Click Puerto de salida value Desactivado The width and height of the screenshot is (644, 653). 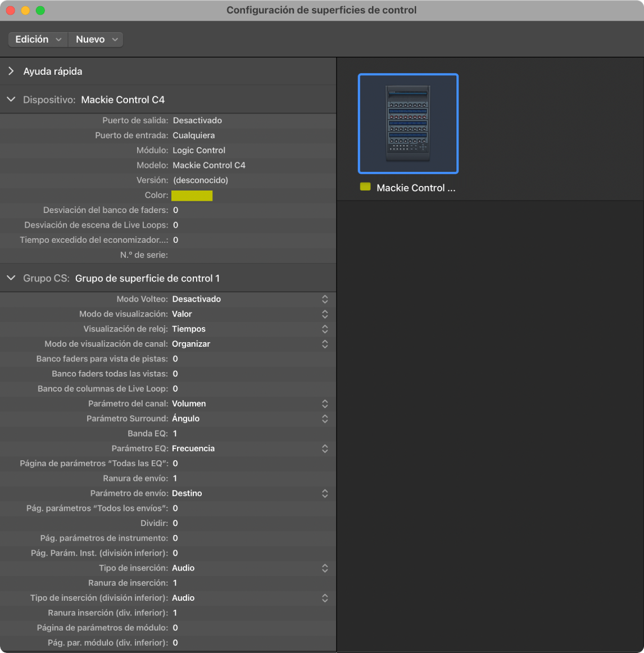click(197, 120)
